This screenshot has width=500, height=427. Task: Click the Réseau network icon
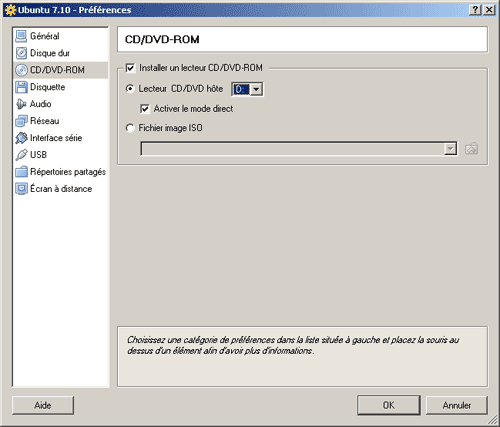(21, 121)
